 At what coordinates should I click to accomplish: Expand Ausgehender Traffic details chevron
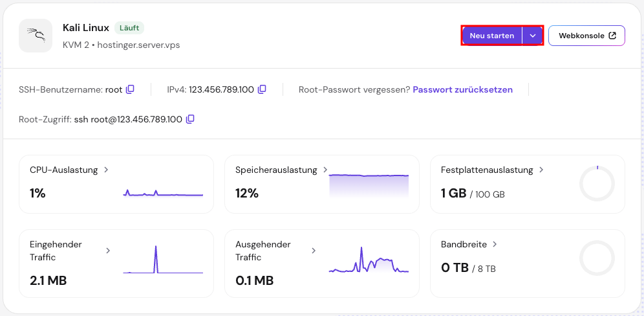[314, 251]
